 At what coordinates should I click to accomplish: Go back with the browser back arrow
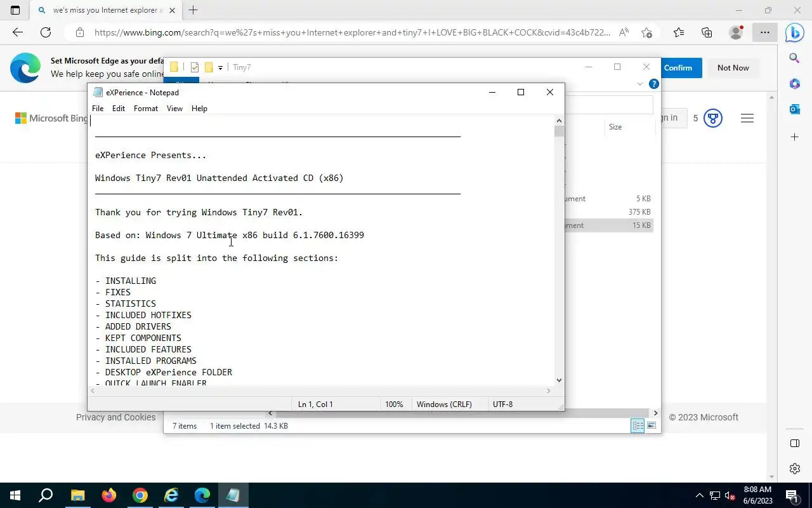[17, 32]
